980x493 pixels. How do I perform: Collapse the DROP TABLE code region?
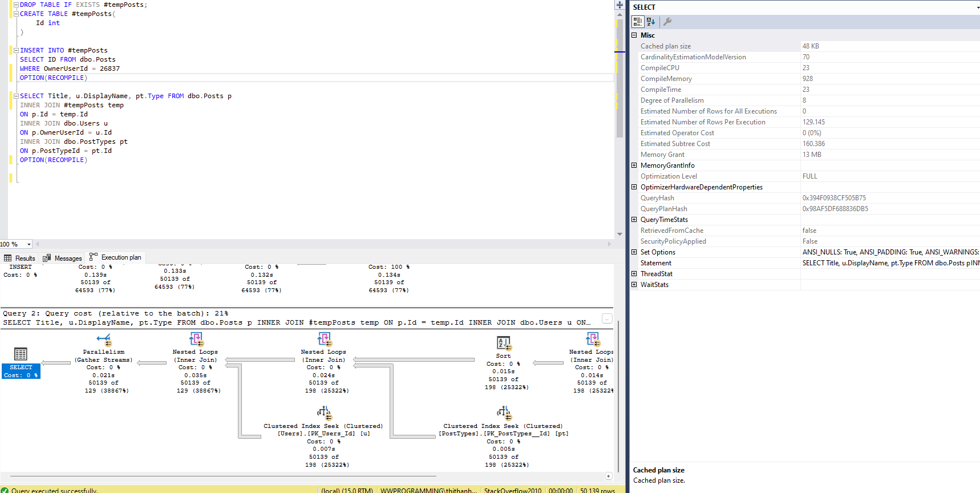(x=16, y=5)
